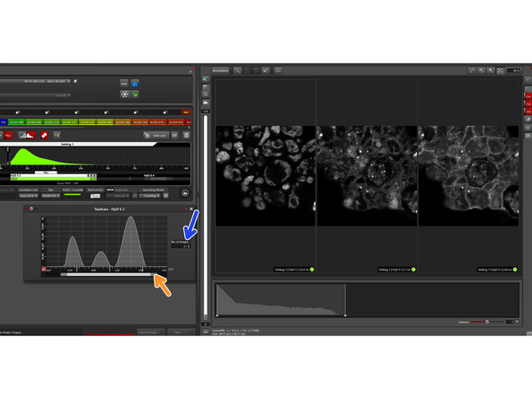Click the vertical z-position slider in viewer

coord(205,217)
